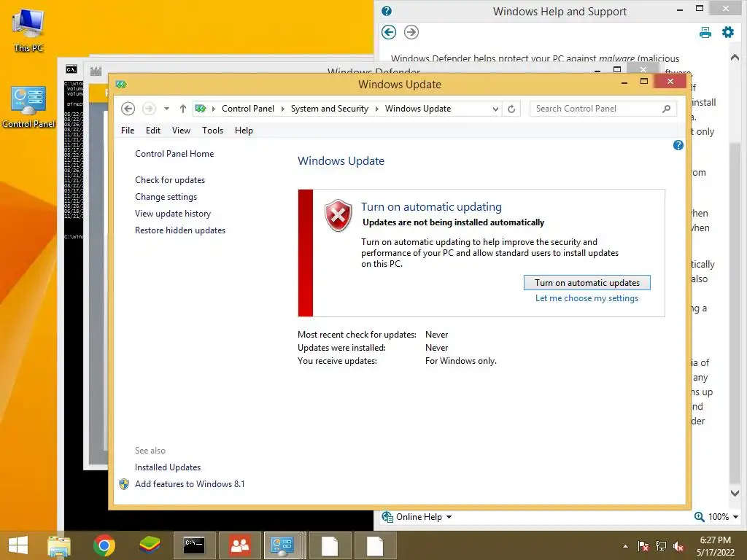The width and height of the screenshot is (747, 560).
Task: Open Action Center flag icon
Action: 643,546
